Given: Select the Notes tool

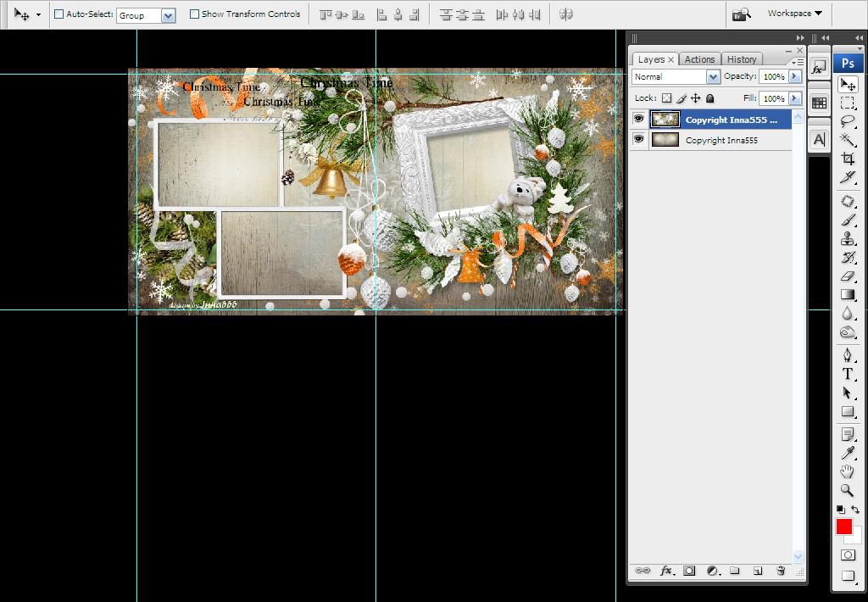Looking at the screenshot, I should click(x=848, y=434).
